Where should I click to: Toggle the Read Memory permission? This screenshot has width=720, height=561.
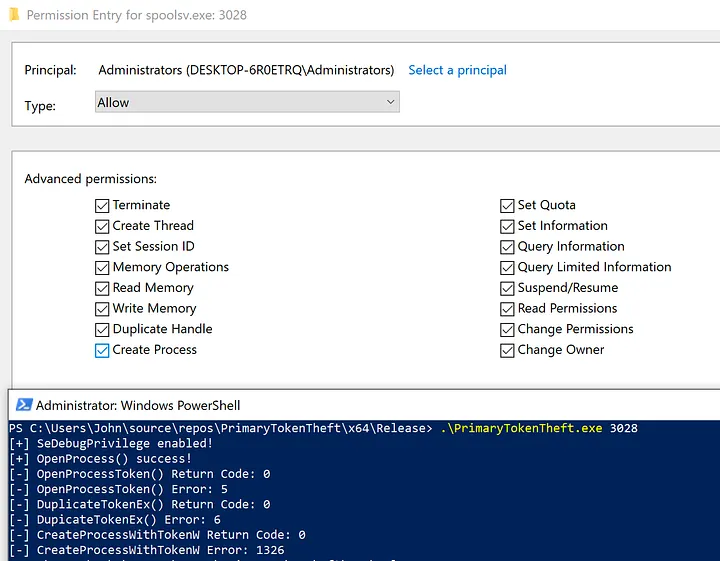click(x=102, y=288)
